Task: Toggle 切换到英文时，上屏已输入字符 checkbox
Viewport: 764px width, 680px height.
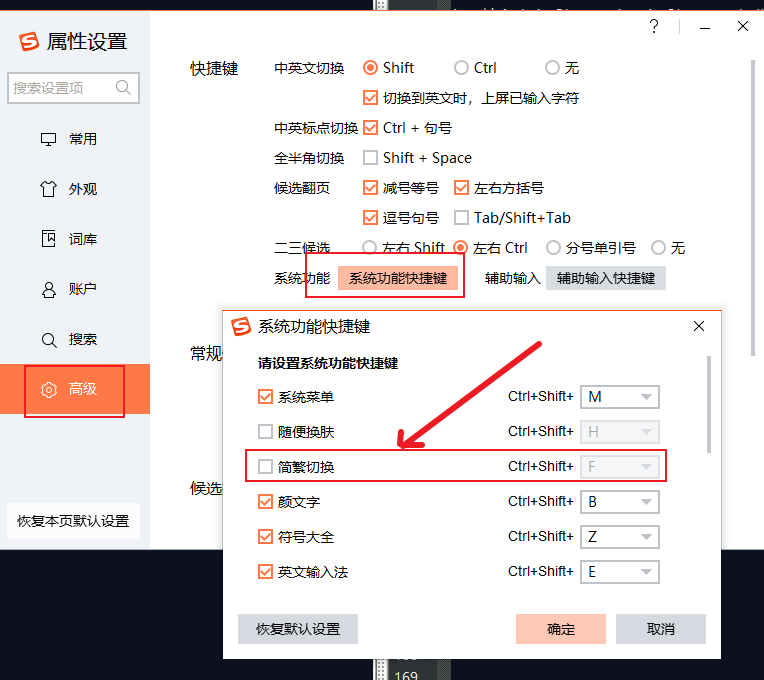Action: coord(370,98)
